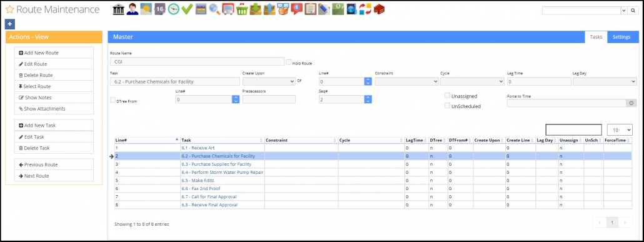Click the DTree From Line# spinner arrows
The width and height of the screenshot is (644, 242).
236,99
